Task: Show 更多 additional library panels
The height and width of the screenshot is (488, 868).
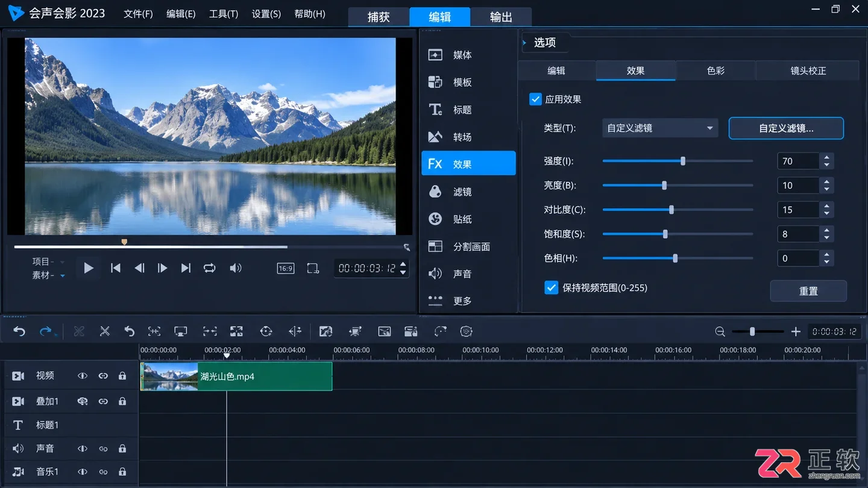Action: pyautogui.click(x=468, y=301)
